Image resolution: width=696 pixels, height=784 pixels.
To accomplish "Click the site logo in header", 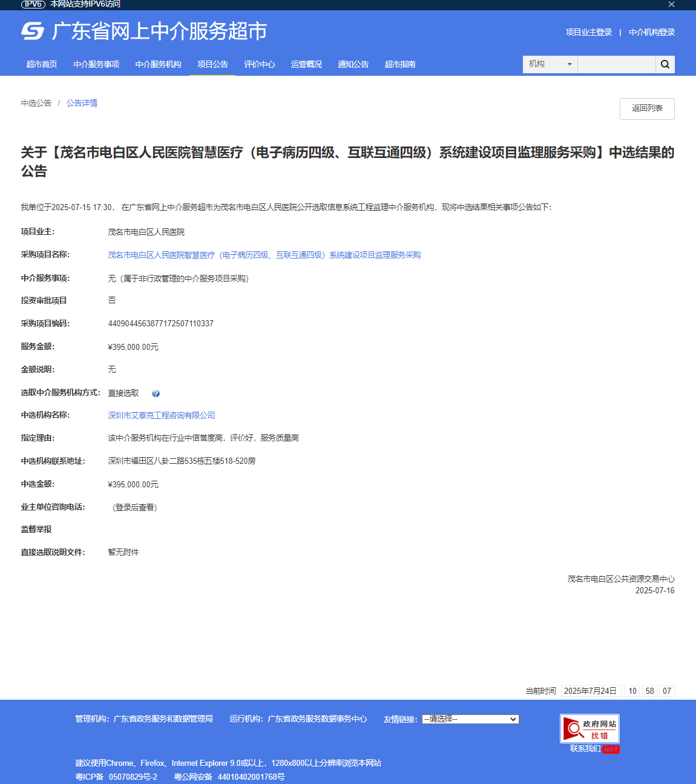I will pos(33,31).
